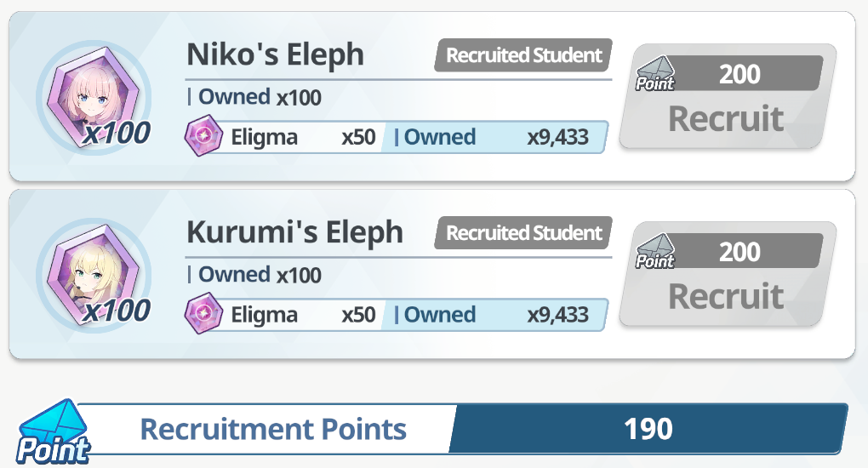Screen dimensions: 868x468
Task: Click the x100 quantity badge on Niko's Eleph
Action: pyautogui.click(x=117, y=133)
